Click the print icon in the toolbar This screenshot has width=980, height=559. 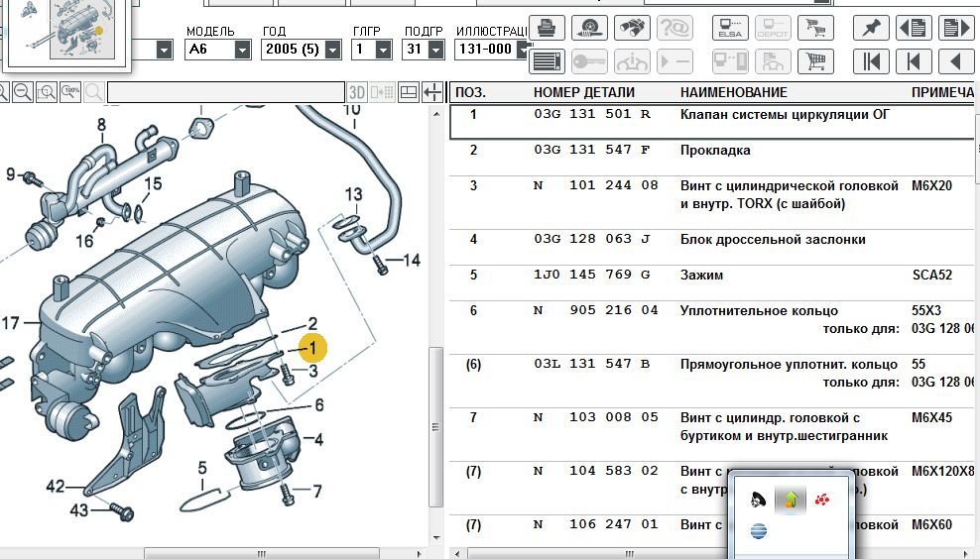(x=549, y=28)
